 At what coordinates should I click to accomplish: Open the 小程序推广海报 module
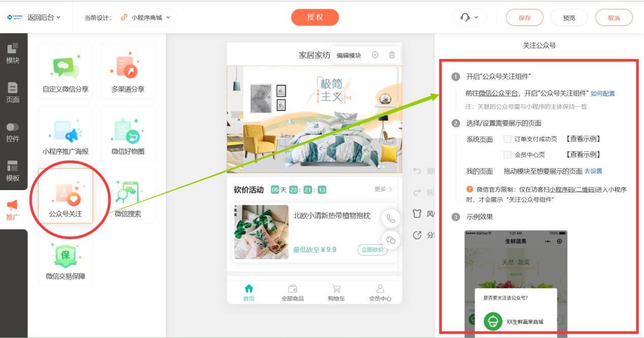coord(66,134)
